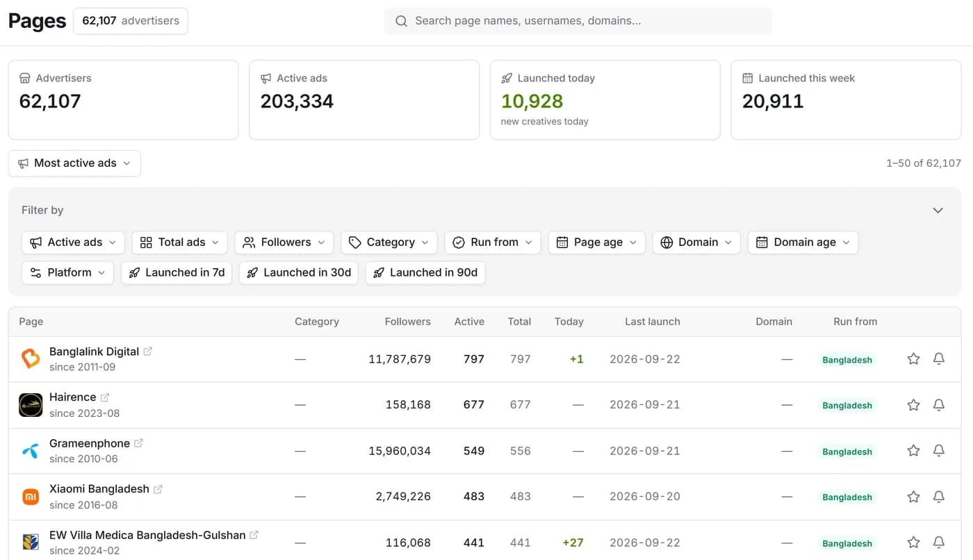Collapse the Filter by panel chevron
The height and width of the screenshot is (560, 973).
938,210
